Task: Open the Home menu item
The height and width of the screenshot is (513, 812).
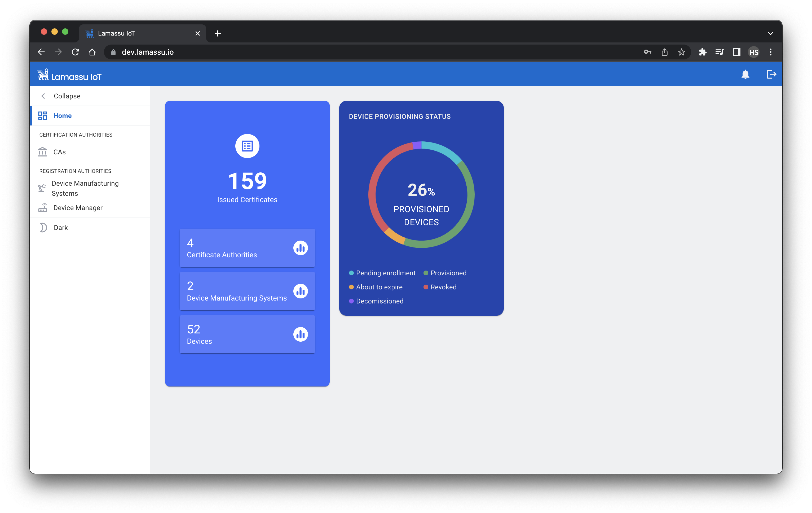Action: pos(62,115)
